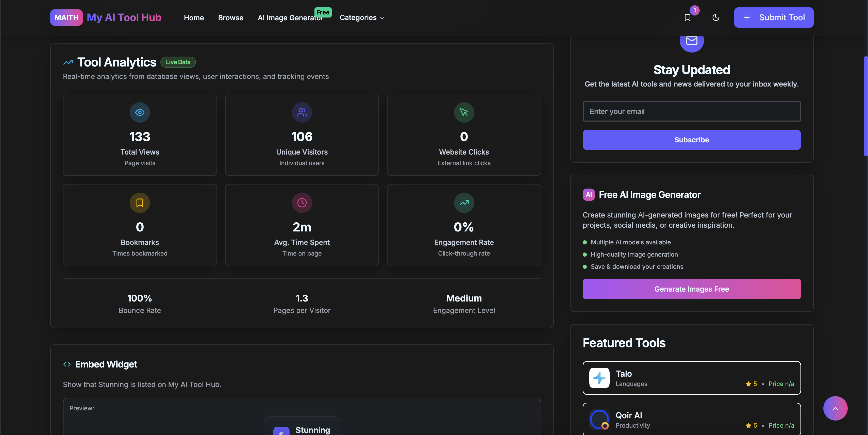Image resolution: width=868 pixels, height=435 pixels.
Task: Open the Browse menu item
Action: 231,18
